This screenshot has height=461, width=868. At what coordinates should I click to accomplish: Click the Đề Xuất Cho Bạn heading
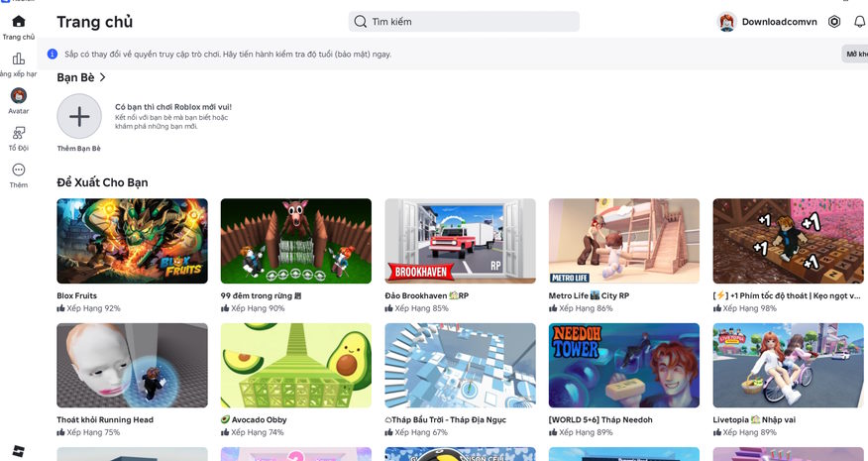point(102,182)
